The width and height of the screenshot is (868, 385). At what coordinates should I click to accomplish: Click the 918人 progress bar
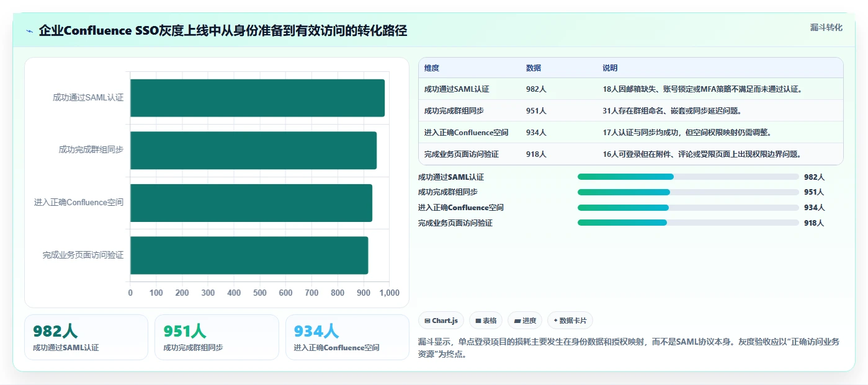(x=688, y=223)
